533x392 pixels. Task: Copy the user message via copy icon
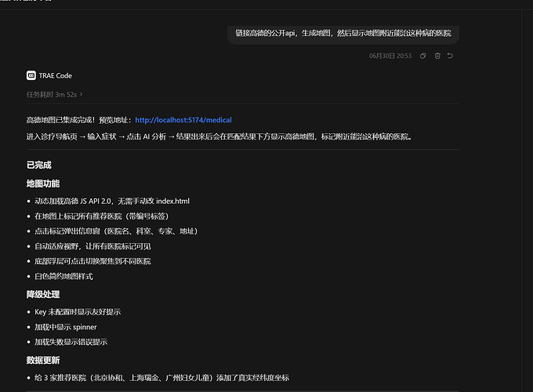(422, 56)
